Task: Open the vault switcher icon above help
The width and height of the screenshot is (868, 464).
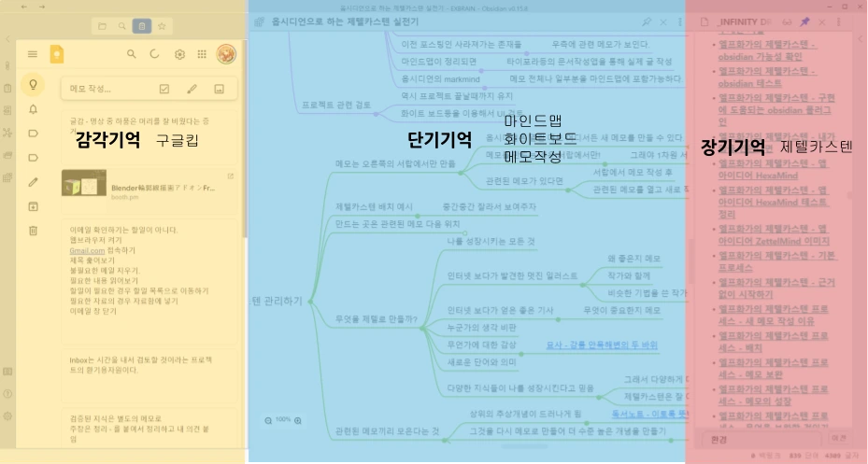Action: [7, 372]
